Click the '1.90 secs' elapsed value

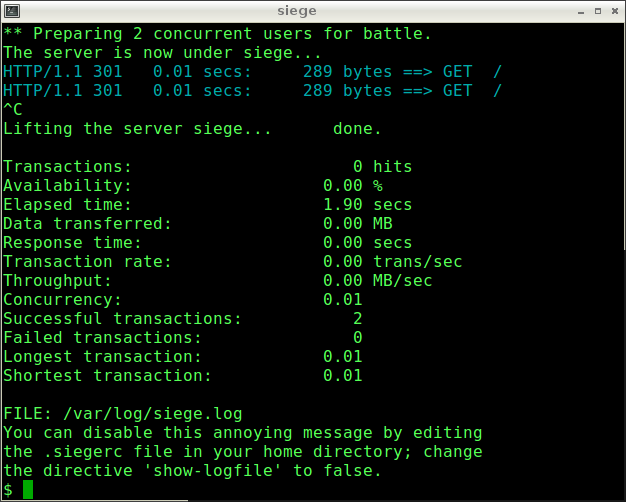[367, 204]
